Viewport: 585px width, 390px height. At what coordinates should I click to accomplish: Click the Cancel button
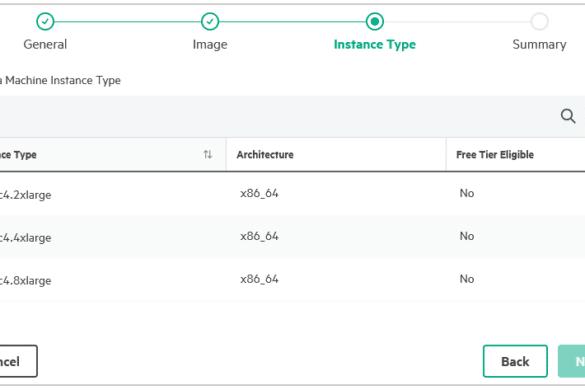pos(18,361)
